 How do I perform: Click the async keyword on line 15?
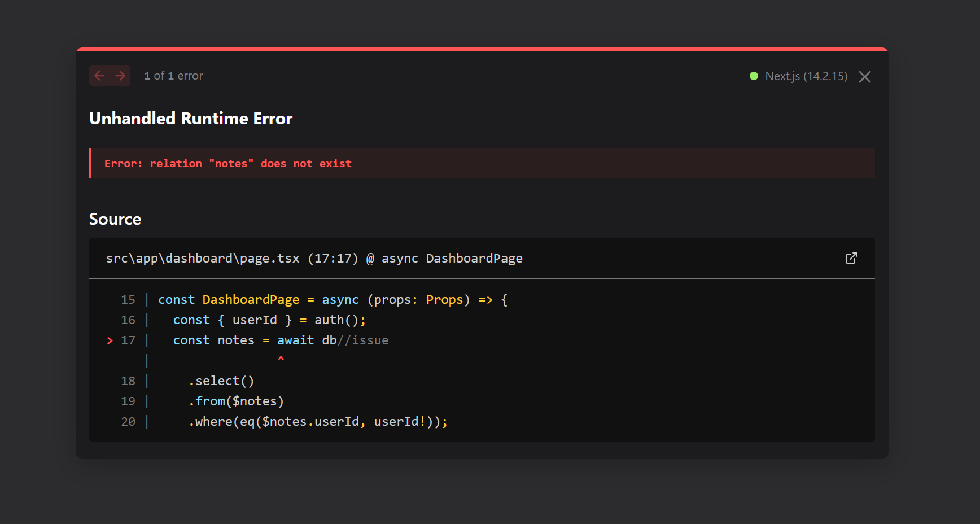tap(340, 299)
